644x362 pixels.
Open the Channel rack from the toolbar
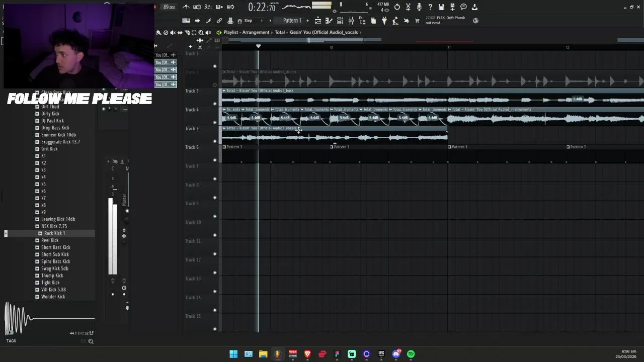tap(340, 21)
